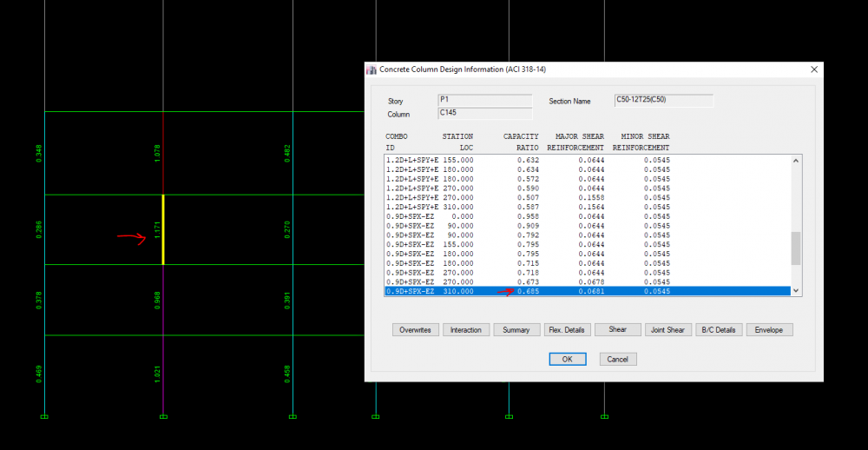Select the column labeled 0.378

pos(45,300)
